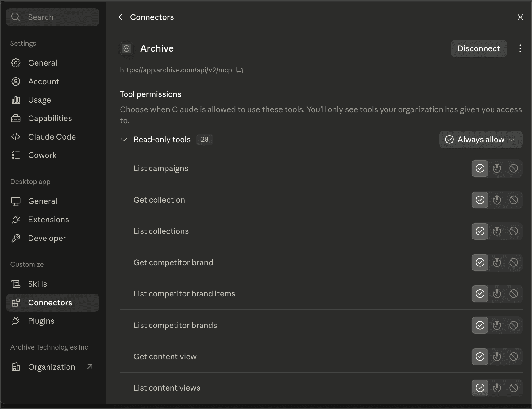
Task: Click the Archive connector logo icon
Action: coord(127,48)
